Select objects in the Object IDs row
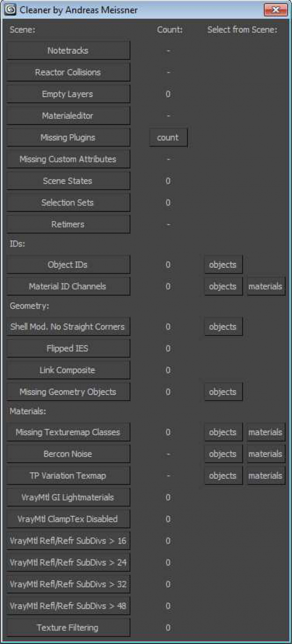Screen dimensions: 292x644 (x=223, y=265)
